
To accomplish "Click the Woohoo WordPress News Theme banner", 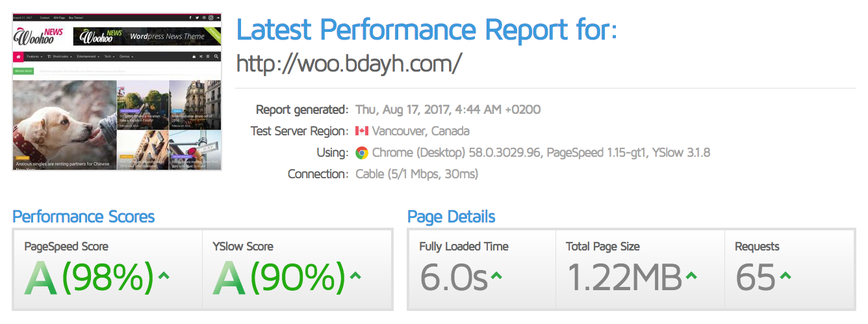I will click(x=147, y=36).
